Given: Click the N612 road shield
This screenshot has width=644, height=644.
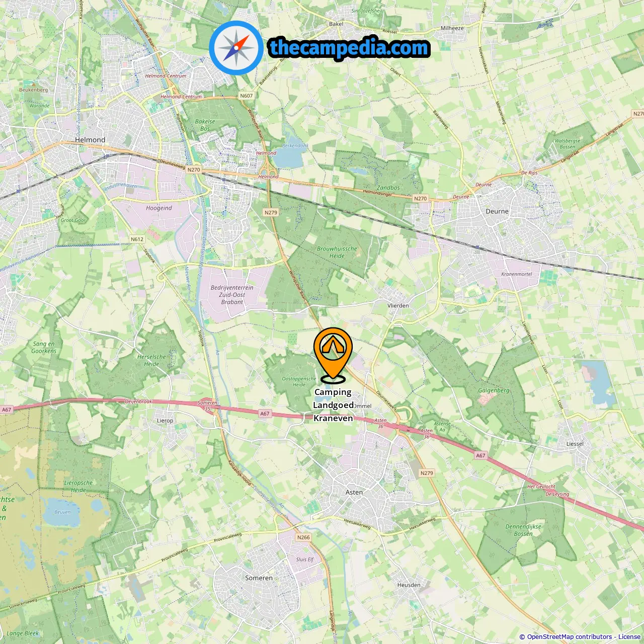Looking at the screenshot, I should 137,239.
